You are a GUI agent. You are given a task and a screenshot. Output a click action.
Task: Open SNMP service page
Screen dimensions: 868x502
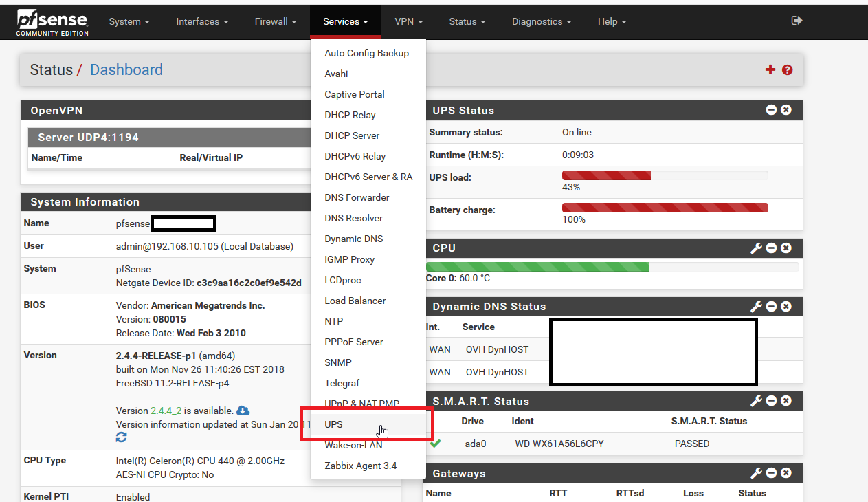point(368,362)
